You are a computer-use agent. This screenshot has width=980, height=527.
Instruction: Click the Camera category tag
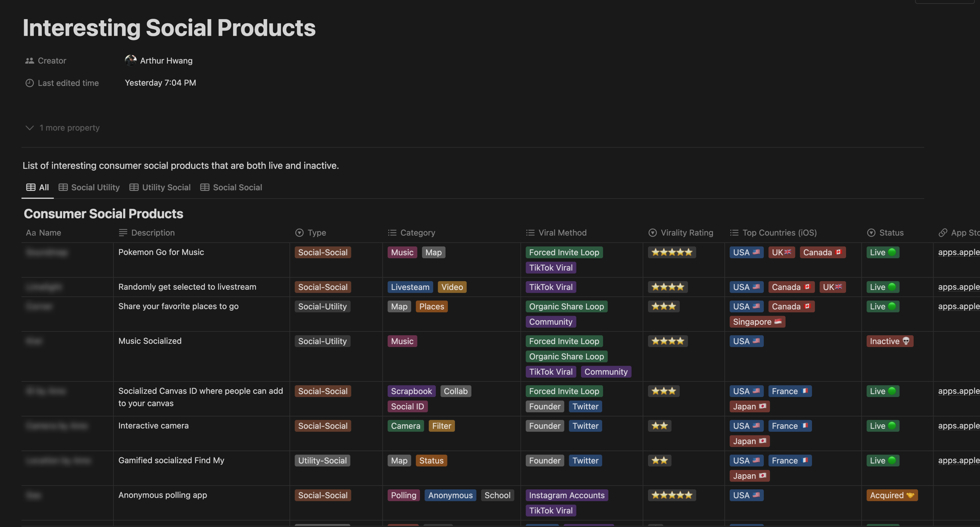[x=406, y=426]
